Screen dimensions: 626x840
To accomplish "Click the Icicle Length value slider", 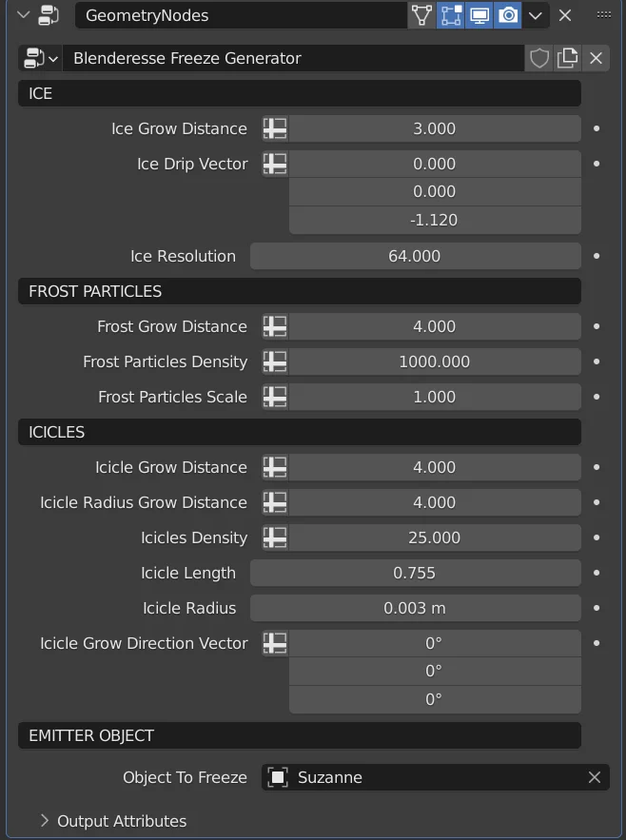I will tap(415, 572).
